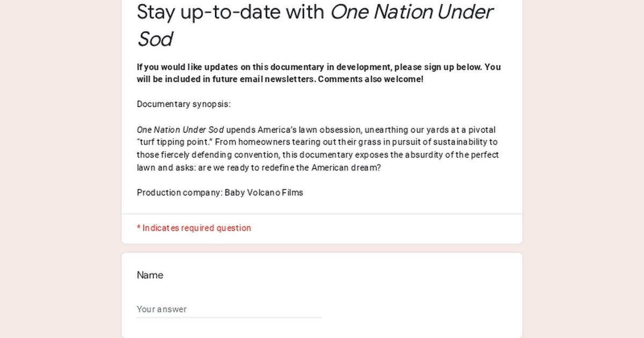
Task: Click the "Baby Volcano Films" text
Action: click(x=264, y=193)
